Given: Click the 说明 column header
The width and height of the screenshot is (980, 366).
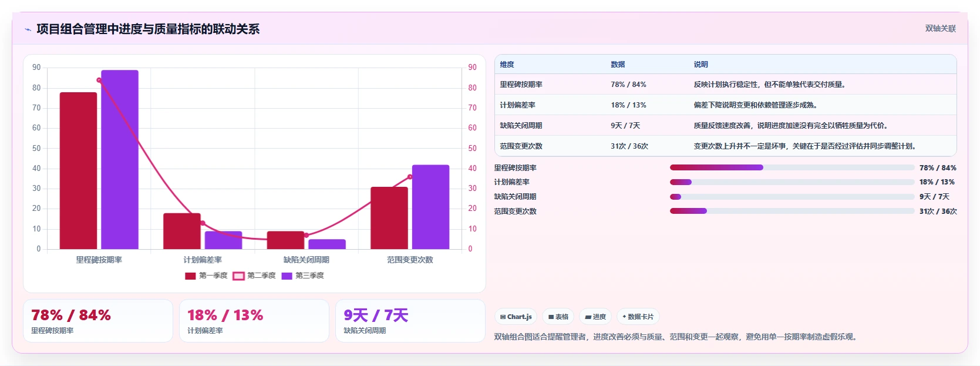Looking at the screenshot, I should (x=701, y=65).
